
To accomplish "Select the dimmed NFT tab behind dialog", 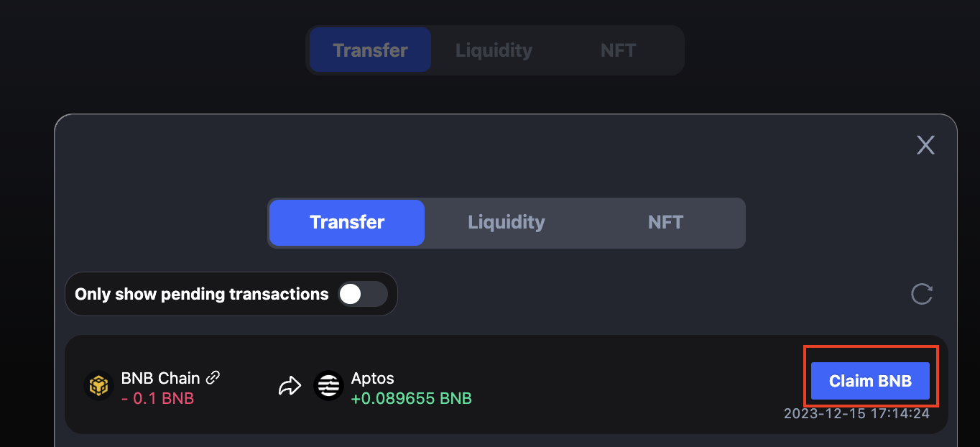I will [x=618, y=50].
